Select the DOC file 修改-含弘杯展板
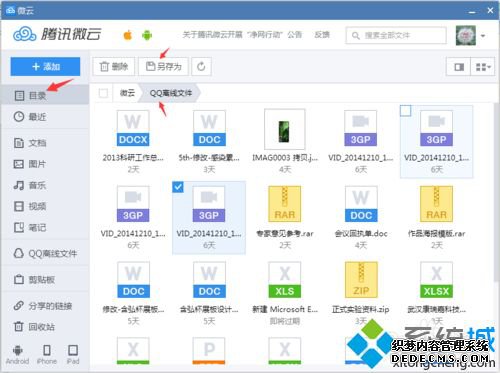500x373 pixels. click(x=133, y=293)
